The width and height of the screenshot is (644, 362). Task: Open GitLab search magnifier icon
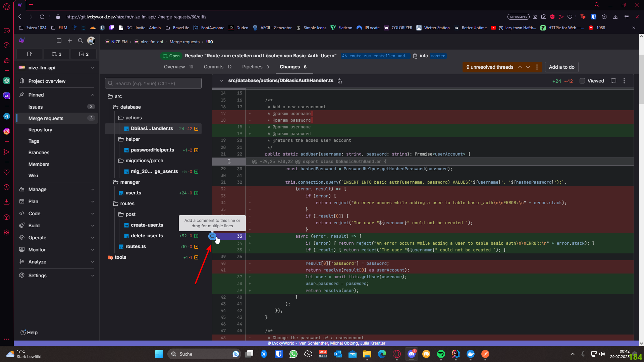[x=80, y=41]
